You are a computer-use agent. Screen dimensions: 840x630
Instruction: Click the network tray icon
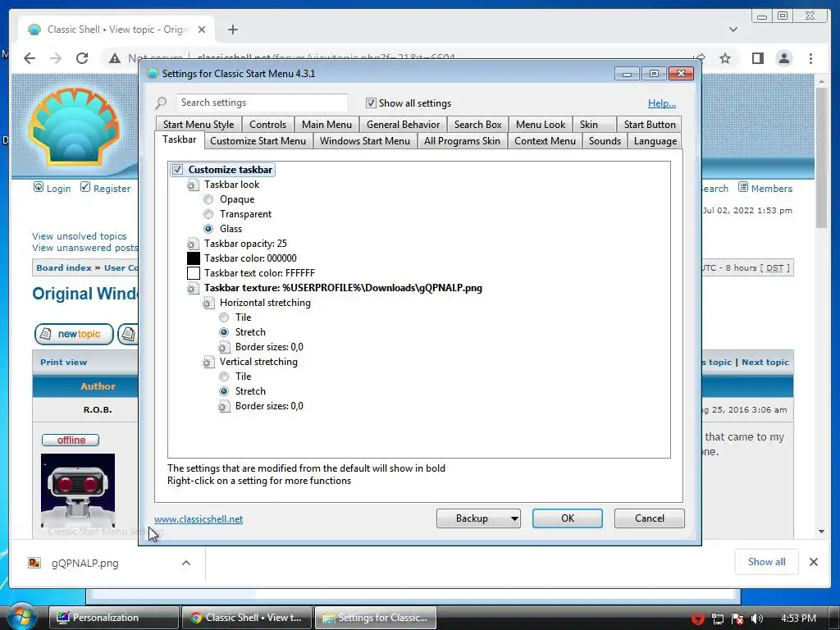click(x=717, y=619)
